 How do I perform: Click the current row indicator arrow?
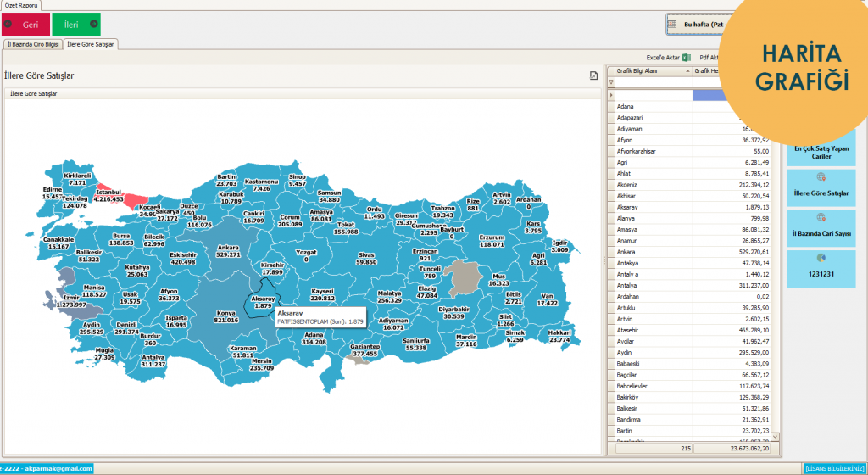coord(611,95)
